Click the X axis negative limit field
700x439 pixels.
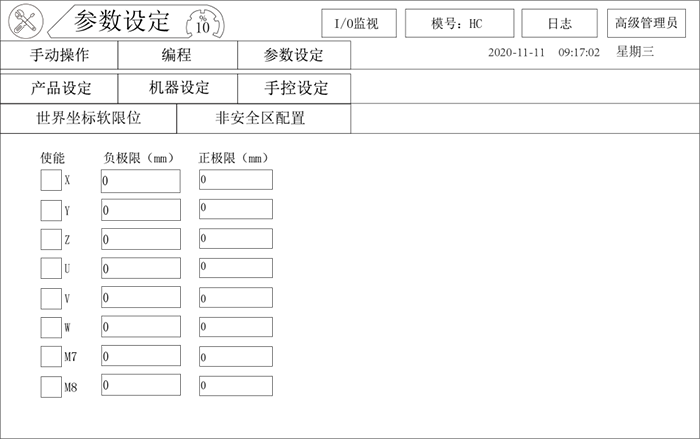click(140, 181)
